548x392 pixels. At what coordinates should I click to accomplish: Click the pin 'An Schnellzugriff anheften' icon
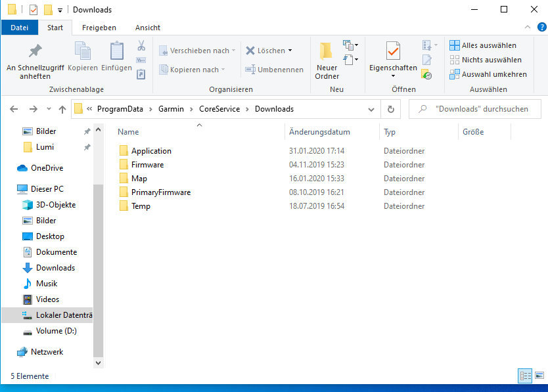pos(35,51)
